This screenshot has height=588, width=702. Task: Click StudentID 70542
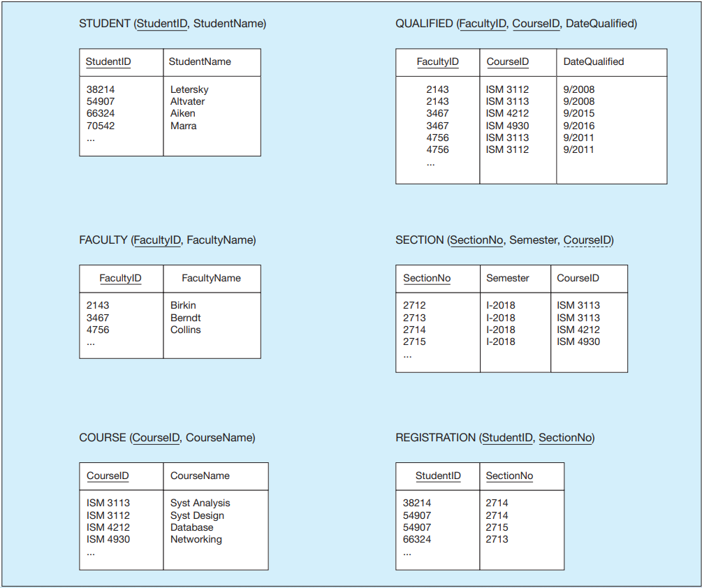(x=101, y=126)
